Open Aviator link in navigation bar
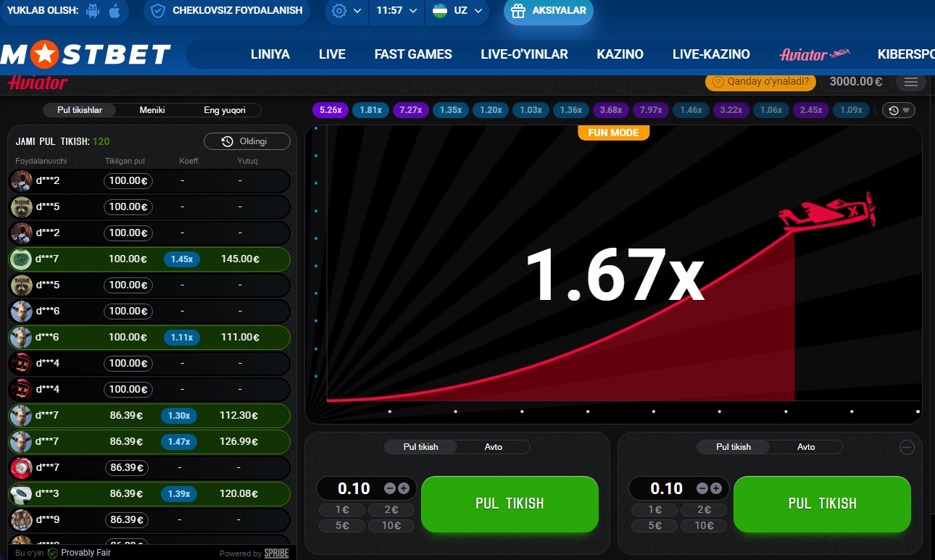The image size is (935, 560). pyautogui.click(x=814, y=54)
